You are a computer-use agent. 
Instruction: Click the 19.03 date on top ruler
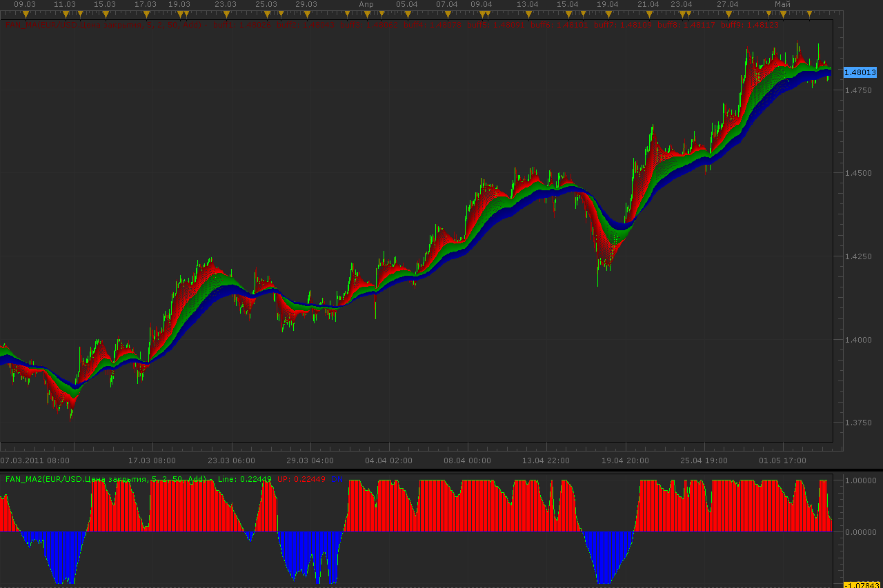pyautogui.click(x=179, y=4)
